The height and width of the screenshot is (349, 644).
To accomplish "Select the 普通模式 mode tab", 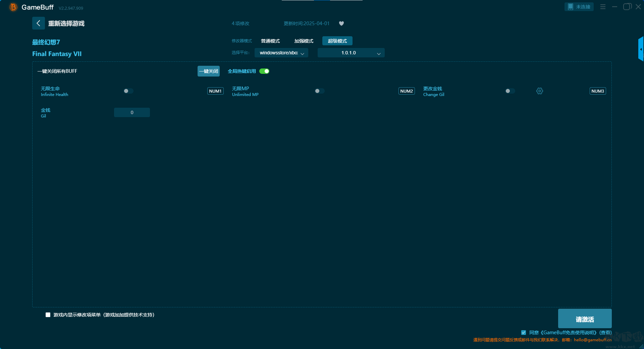I will (x=270, y=41).
